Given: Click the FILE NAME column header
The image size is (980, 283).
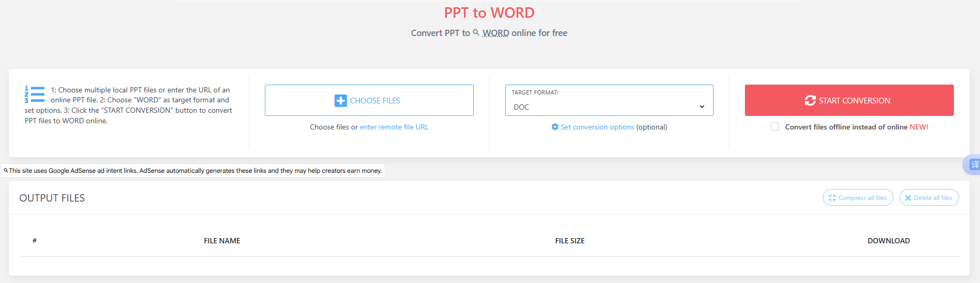Looking at the screenshot, I should tap(222, 241).
